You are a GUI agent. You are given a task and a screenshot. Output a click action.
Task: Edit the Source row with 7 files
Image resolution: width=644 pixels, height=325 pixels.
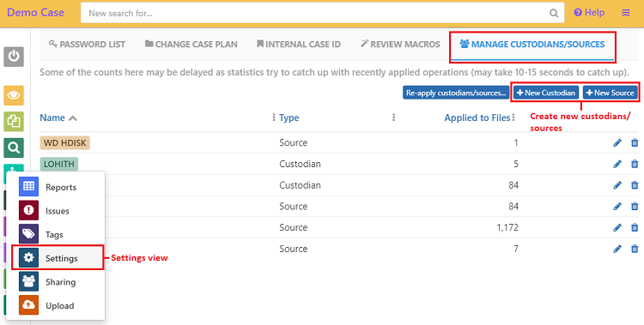click(x=617, y=249)
